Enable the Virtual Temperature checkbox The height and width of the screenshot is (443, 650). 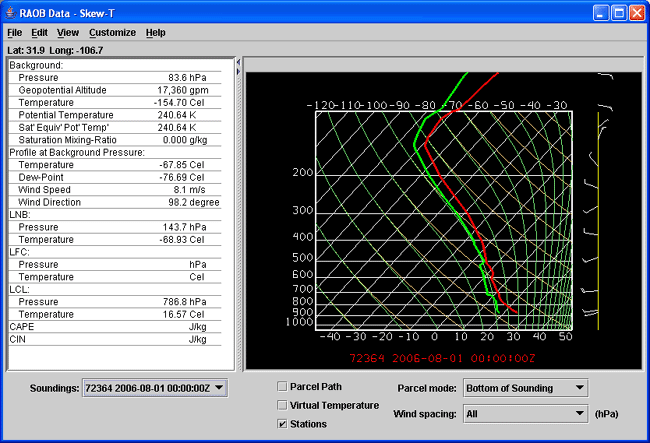[282, 405]
